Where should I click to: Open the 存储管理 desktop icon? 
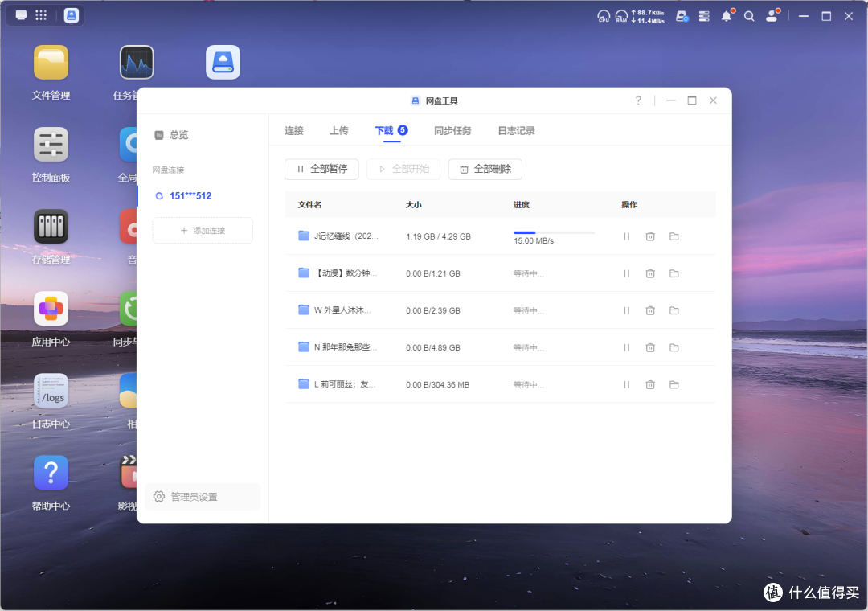coord(51,227)
